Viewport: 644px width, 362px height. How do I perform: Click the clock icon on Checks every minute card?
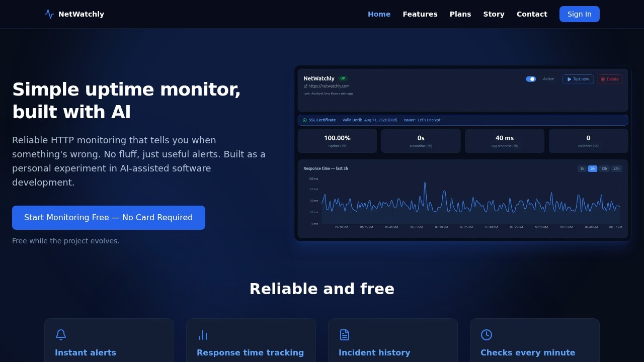click(487, 335)
